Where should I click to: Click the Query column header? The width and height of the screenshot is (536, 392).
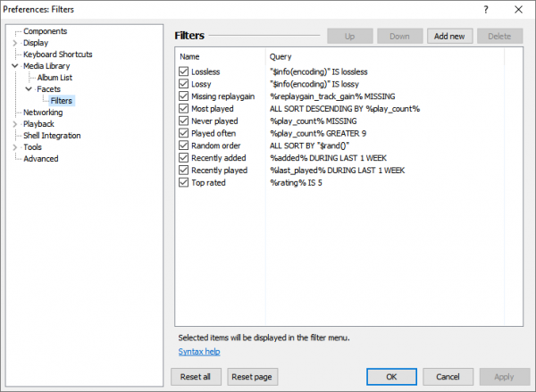(x=281, y=56)
